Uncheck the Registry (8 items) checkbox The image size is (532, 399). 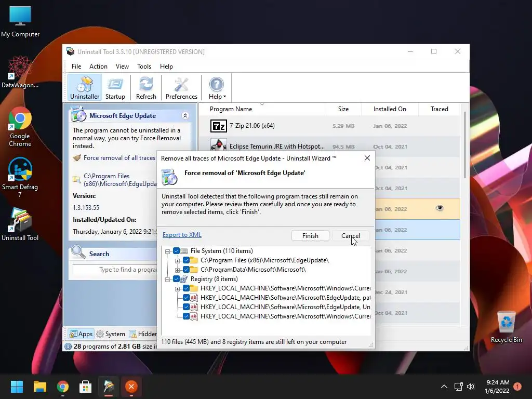177,279
